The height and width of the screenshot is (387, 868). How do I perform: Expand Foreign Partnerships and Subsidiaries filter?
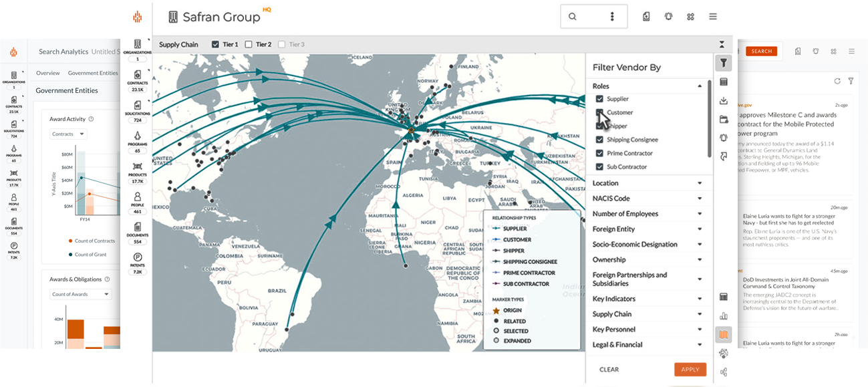point(700,279)
